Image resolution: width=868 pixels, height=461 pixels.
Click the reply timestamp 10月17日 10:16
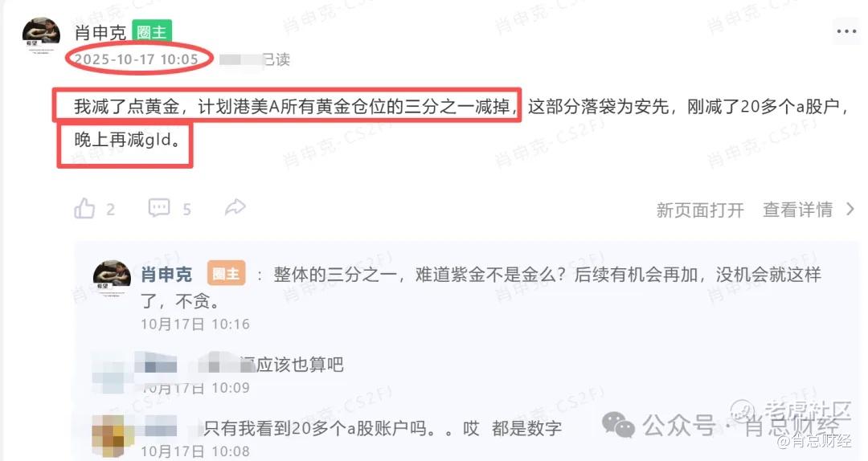[194, 324]
